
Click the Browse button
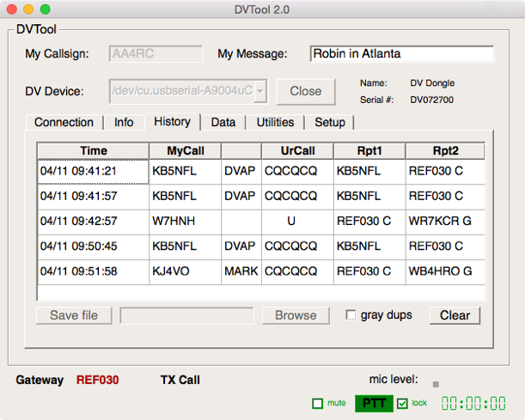[x=296, y=315]
